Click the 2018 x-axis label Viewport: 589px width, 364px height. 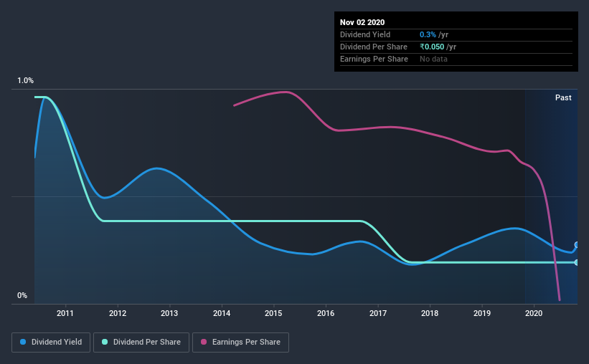point(430,313)
